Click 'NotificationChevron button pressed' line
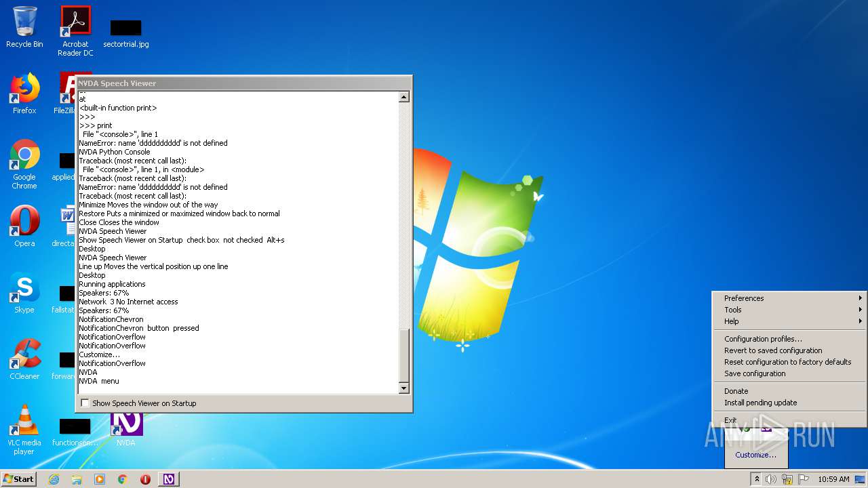868x488 pixels. click(139, 328)
